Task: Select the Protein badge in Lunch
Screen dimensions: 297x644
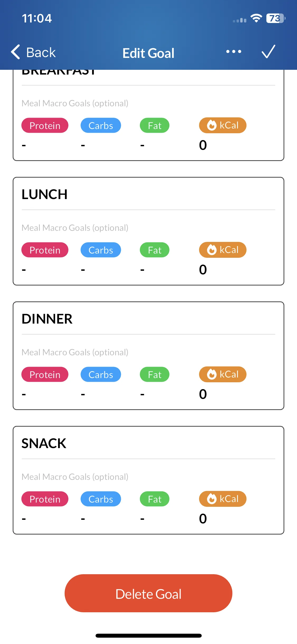Action: [45, 250]
